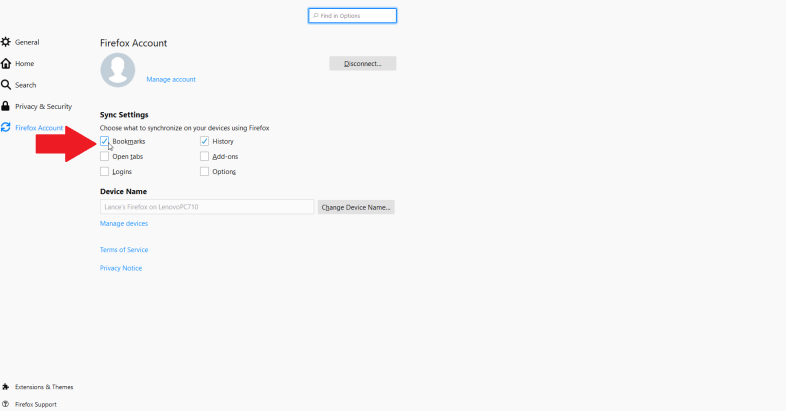Click the Firefox Account sync icon
Image resolution: width=786 pixels, height=411 pixels.
click(x=6, y=127)
